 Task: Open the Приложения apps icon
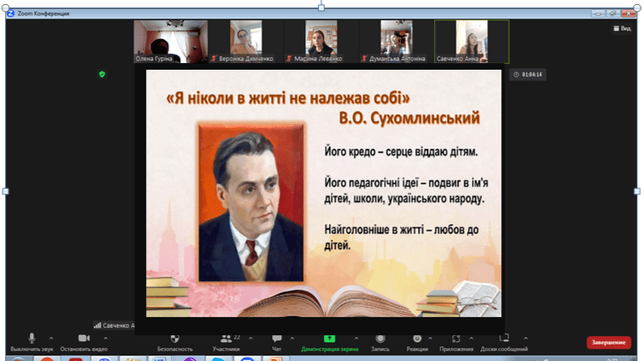tap(456, 339)
